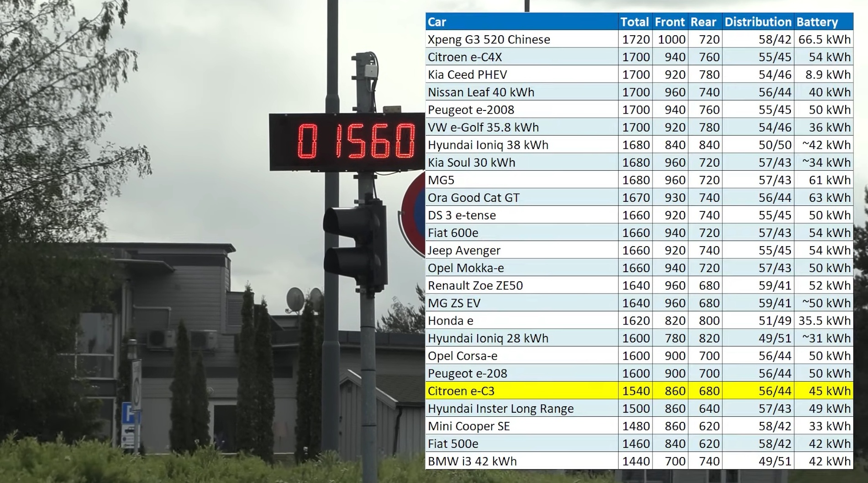
Task: Click the 'Battery' column header
Action: [x=823, y=21]
